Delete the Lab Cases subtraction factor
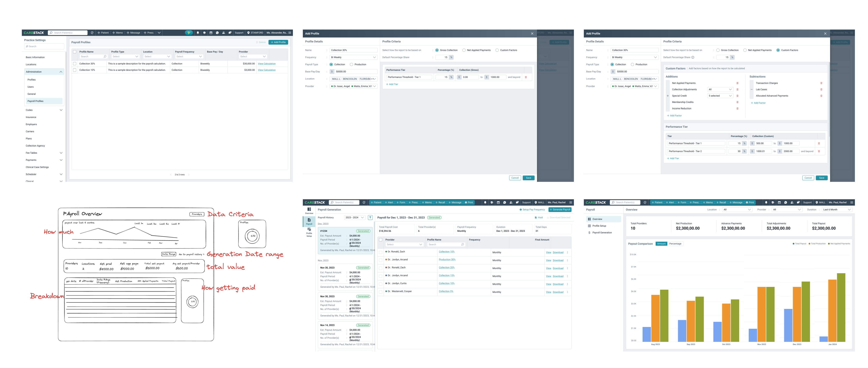 (x=821, y=90)
